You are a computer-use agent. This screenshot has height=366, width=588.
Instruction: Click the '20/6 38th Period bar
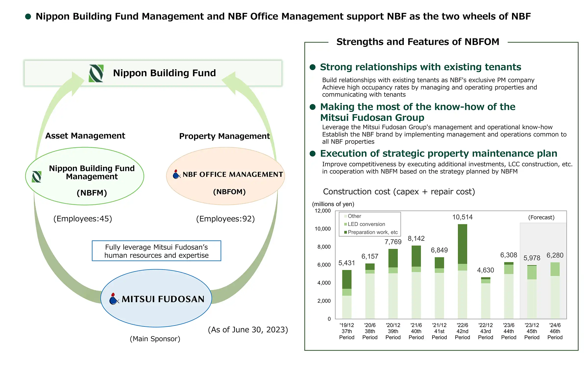[x=370, y=291]
